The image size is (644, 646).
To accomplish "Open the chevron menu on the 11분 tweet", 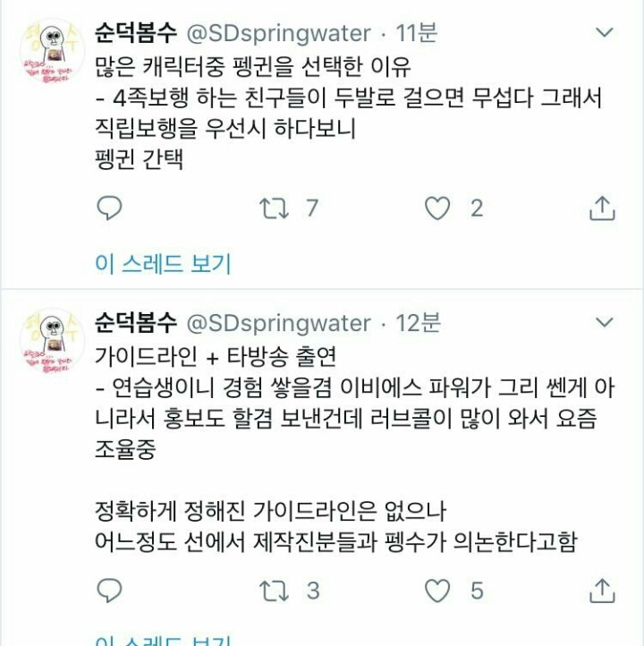I will (605, 32).
